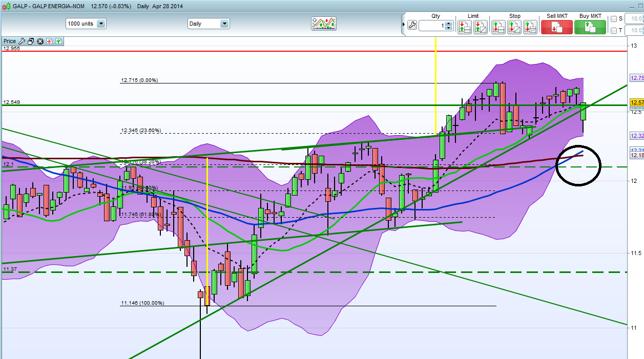Click the Qty input field

coord(432,26)
